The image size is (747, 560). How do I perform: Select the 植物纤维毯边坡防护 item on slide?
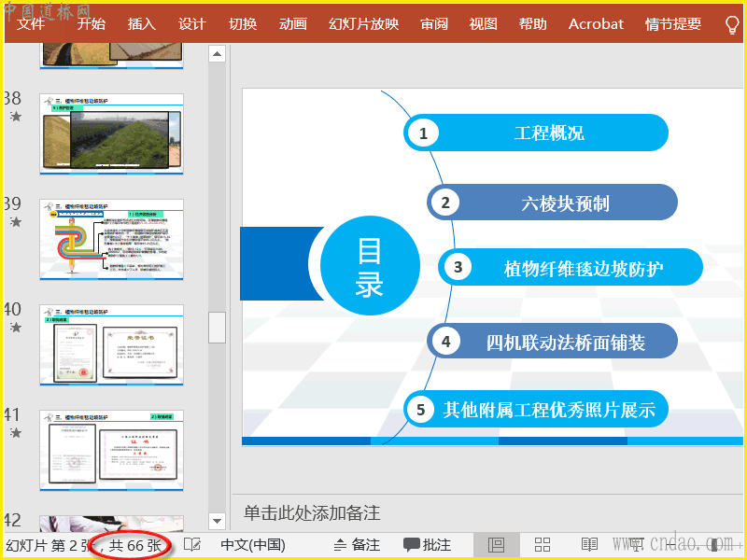(x=571, y=267)
